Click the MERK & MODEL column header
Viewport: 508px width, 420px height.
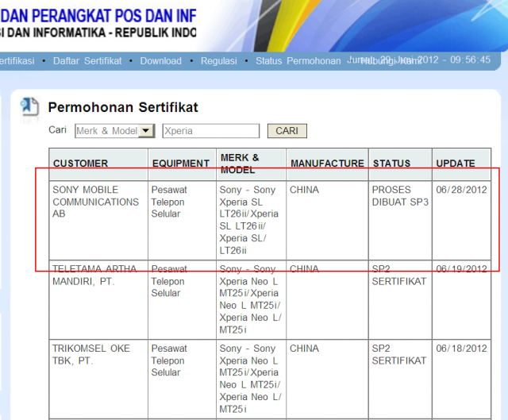(x=240, y=164)
